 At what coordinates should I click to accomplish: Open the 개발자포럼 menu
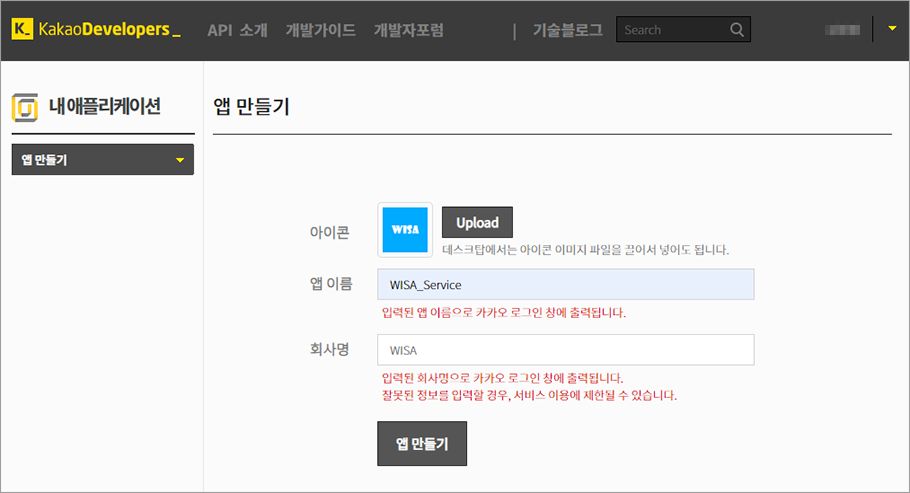(409, 30)
